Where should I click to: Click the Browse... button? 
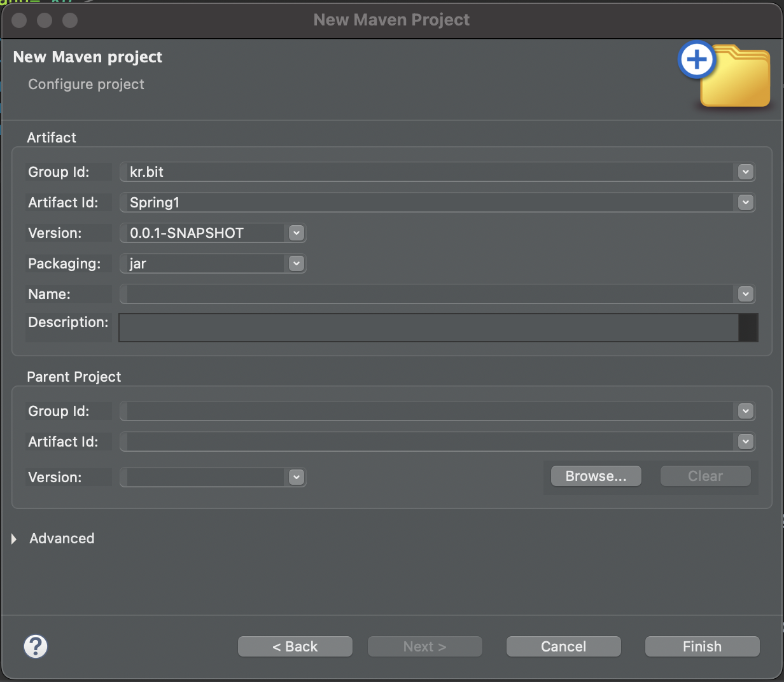point(596,476)
